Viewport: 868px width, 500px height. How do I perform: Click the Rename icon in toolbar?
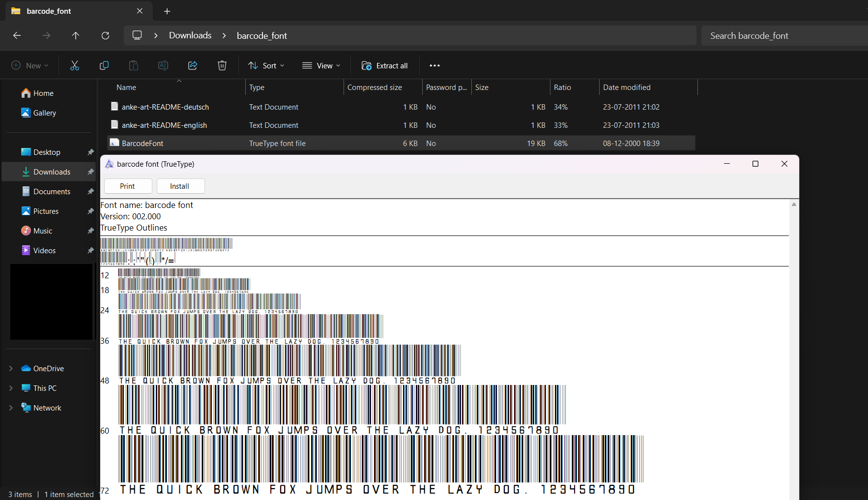163,65
